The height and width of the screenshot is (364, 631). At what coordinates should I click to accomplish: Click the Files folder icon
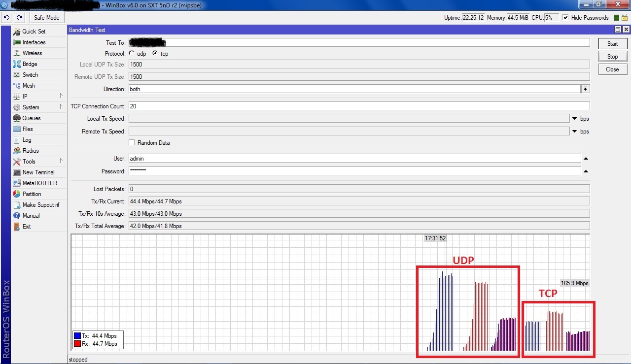coord(17,129)
